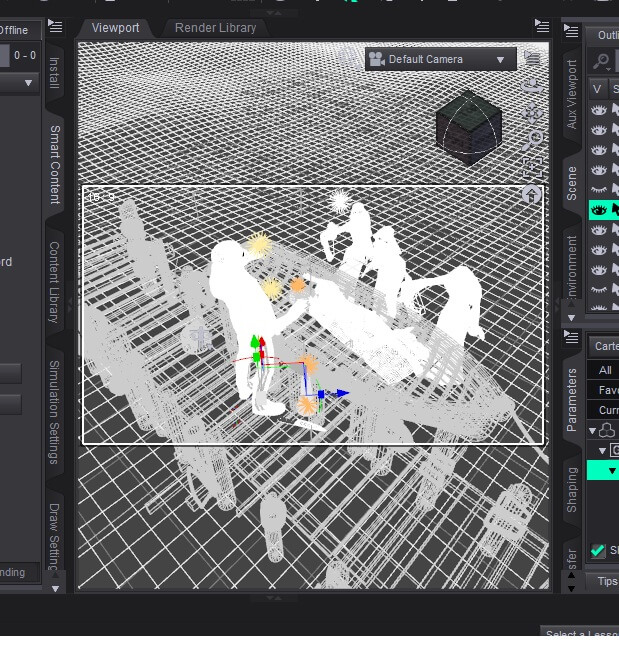Screen dimensions: 619x661
Task: Uncheck the green checkbox in Parameters pane
Action: tap(597, 550)
